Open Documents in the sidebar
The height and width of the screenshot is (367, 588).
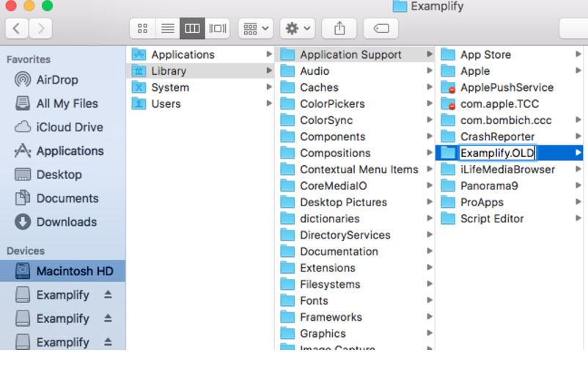[x=62, y=198]
